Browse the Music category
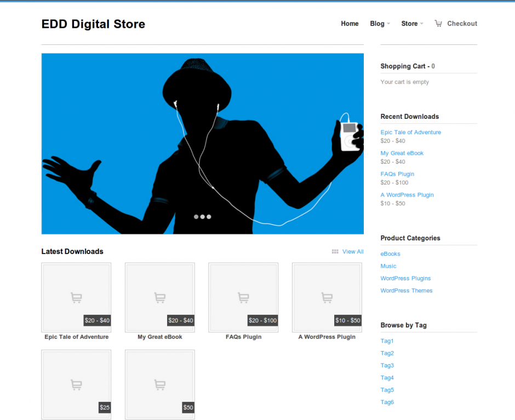Image resolution: width=515 pixels, height=420 pixels. tap(388, 266)
